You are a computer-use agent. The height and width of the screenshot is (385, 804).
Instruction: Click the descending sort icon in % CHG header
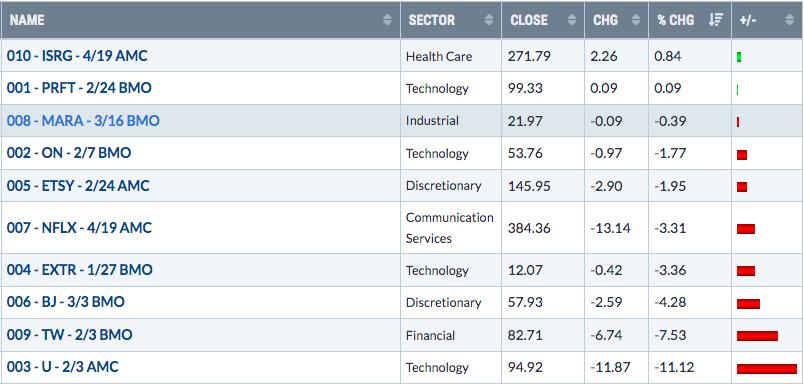[715, 20]
